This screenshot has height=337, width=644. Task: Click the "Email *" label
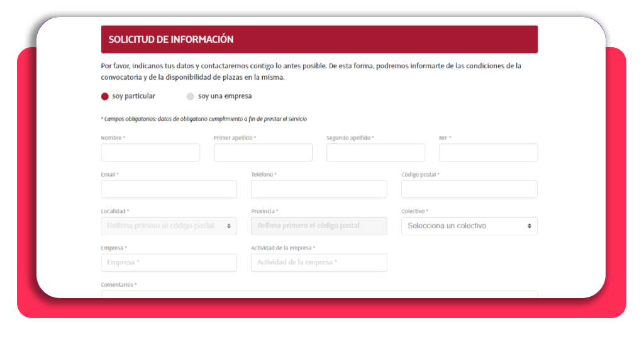(110, 174)
